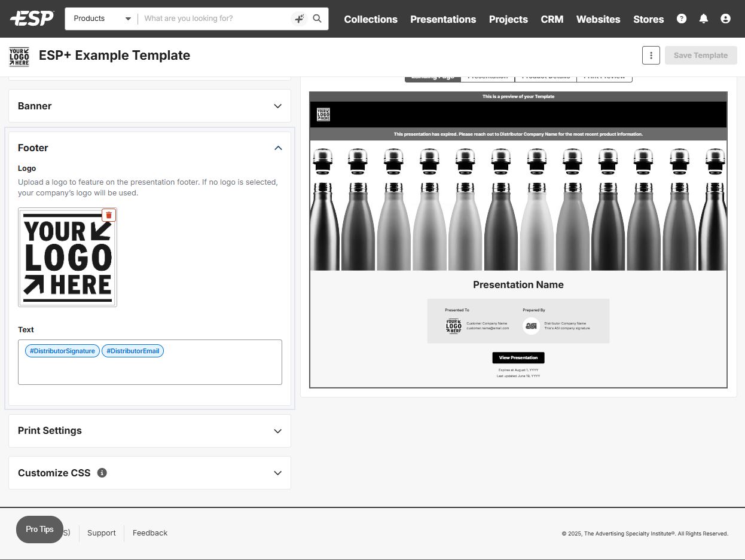
Task: Open the Products search type dropdown
Action: 102,19
